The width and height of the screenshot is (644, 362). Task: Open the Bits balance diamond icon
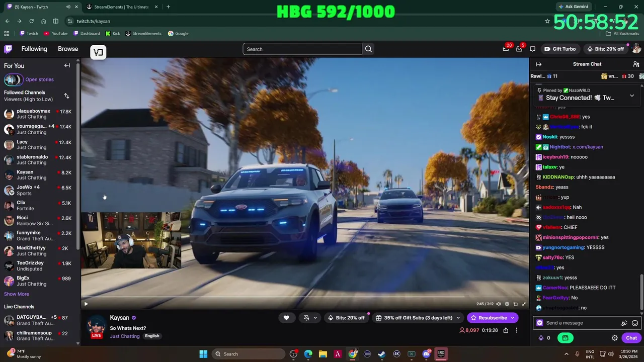(541, 338)
